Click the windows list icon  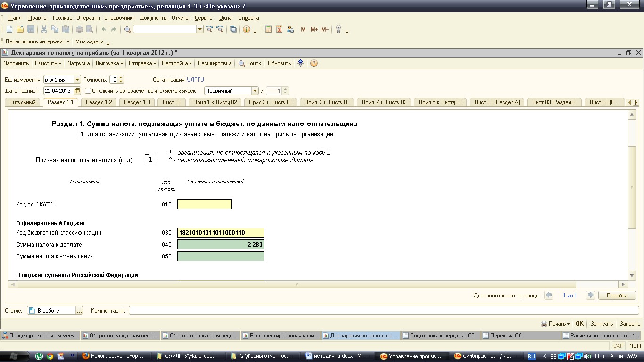coord(233,29)
